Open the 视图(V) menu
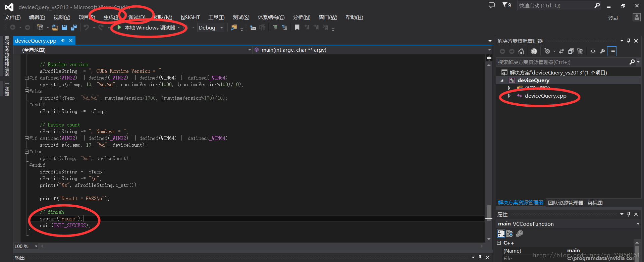Image resolution: width=644 pixels, height=262 pixels. (x=62, y=17)
